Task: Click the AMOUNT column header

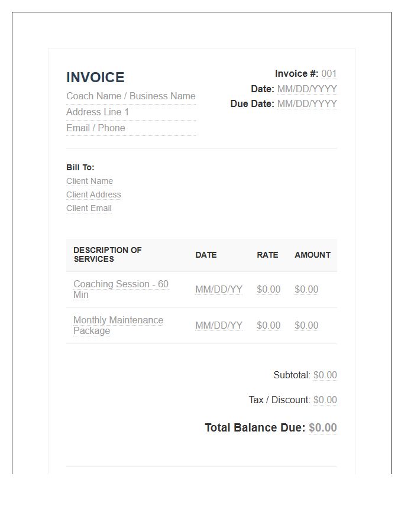Action: (x=312, y=255)
